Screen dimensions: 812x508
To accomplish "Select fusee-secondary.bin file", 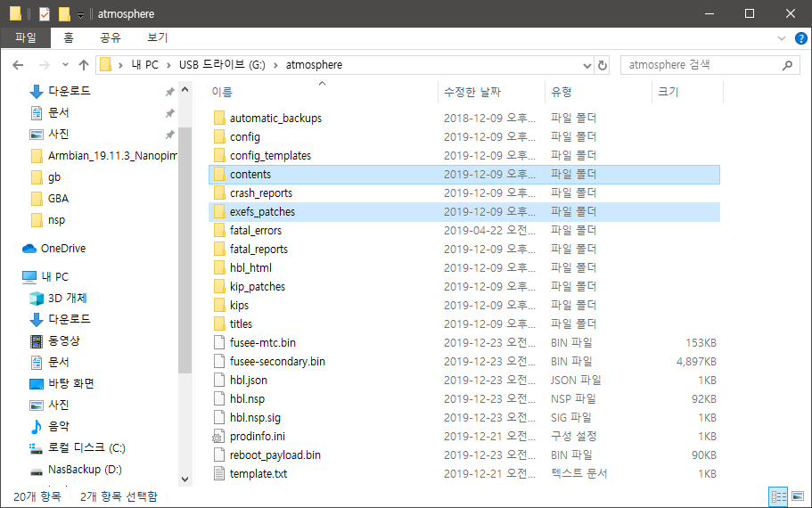I will coord(277,362).
